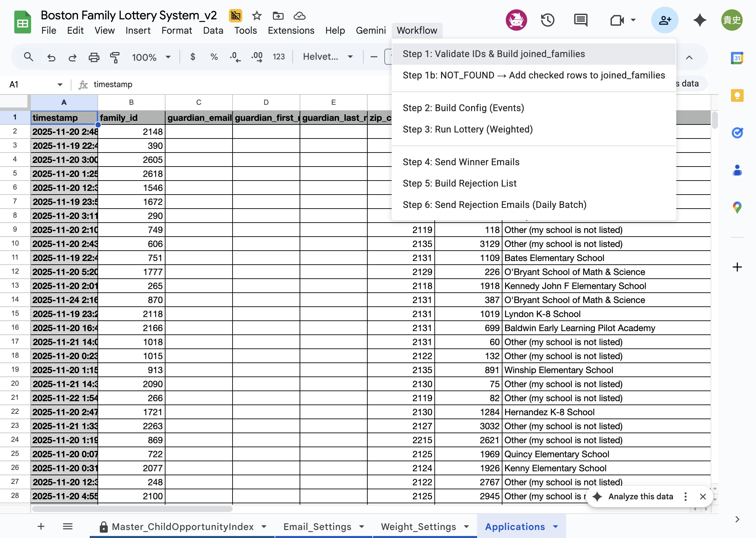Image resolution: width=756 pixels, height=538 pixels.
Task: Open version history clock icon
Action: [547, 20]
